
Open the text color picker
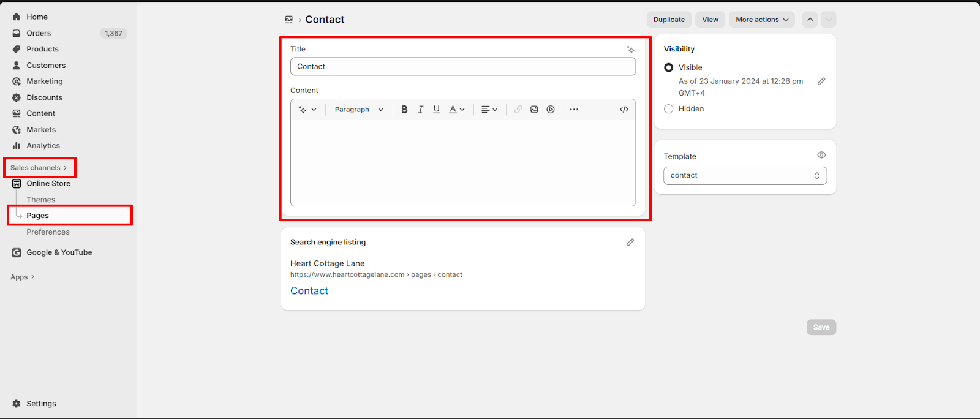456,110
